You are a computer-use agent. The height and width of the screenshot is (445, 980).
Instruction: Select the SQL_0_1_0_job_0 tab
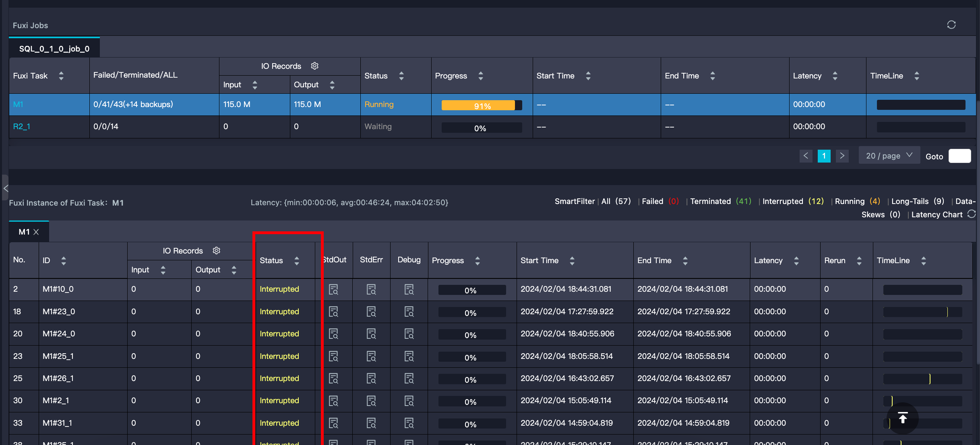coord(54,49)
